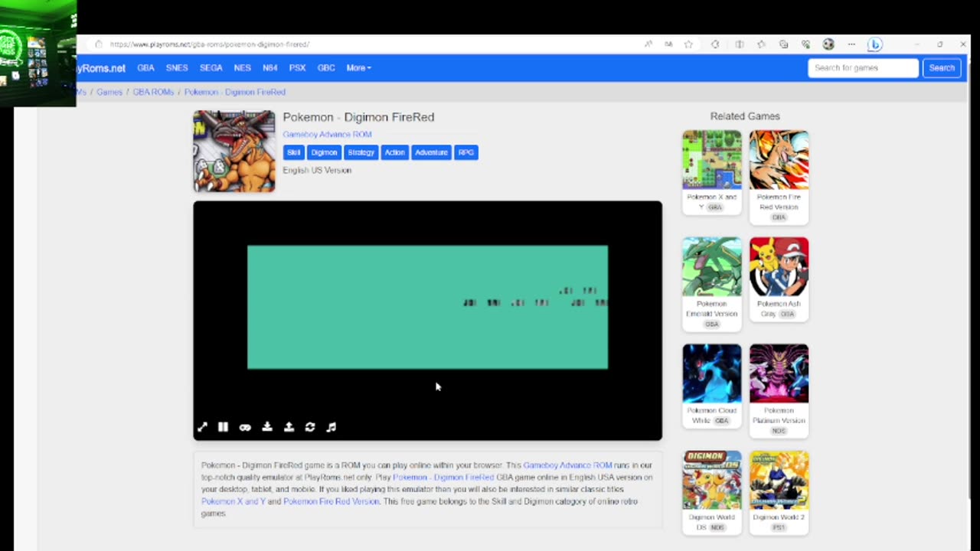The image size is (980, 551).
Task: Select the Digimon tag
Action: click(324, 152)
